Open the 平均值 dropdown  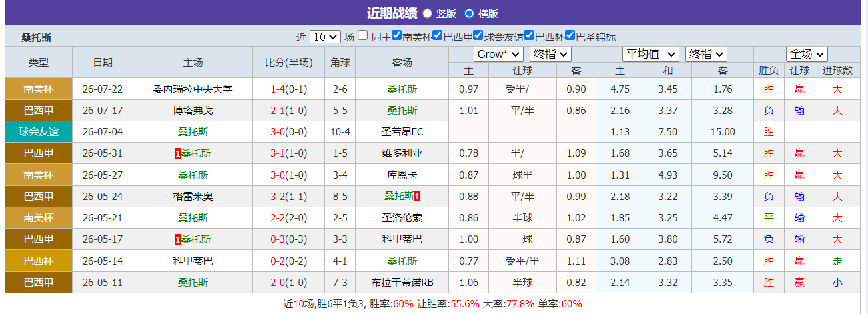[x=650, y=54]
